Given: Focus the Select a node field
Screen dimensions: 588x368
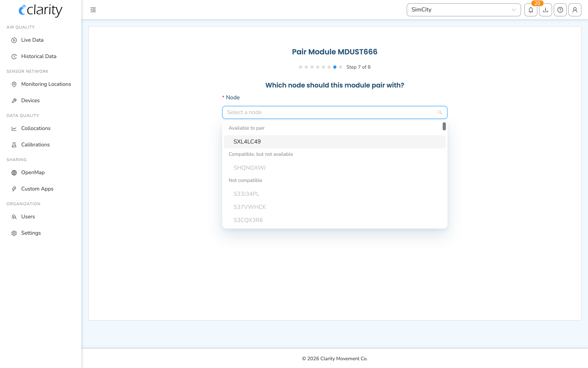Looking at the screenshot, I should point(335,112).
